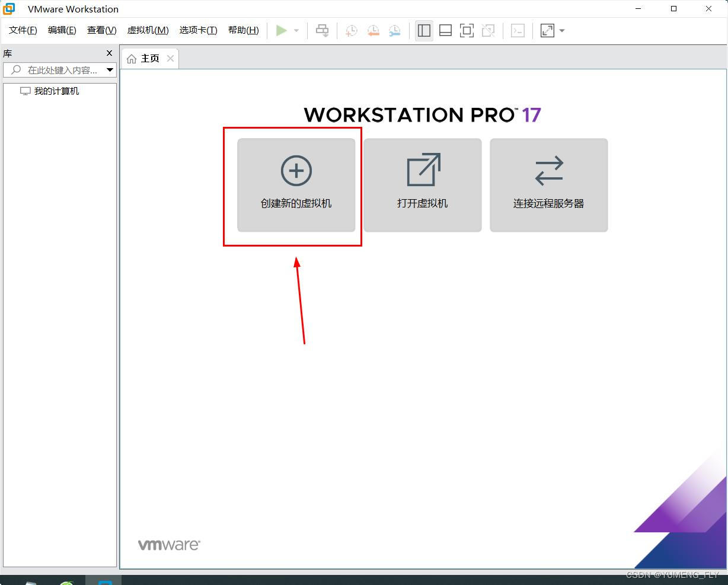Click the green power-on play button

point(282,30)
